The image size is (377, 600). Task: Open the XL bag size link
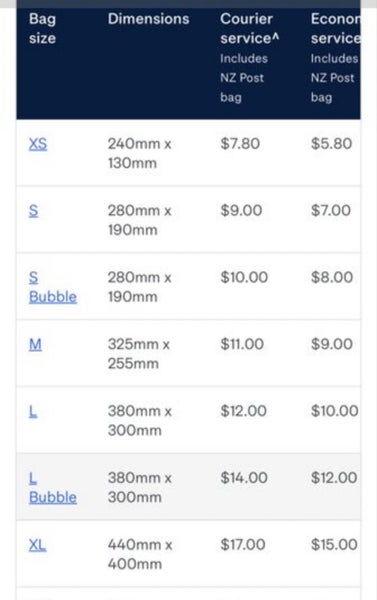[38, 545]
